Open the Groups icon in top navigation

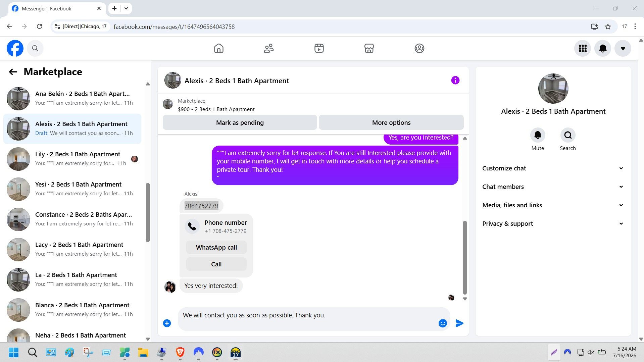click(x=419, y=48)
